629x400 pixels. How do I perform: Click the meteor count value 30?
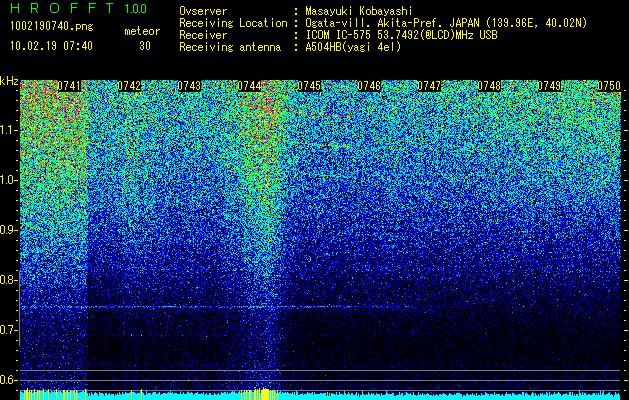145,46
